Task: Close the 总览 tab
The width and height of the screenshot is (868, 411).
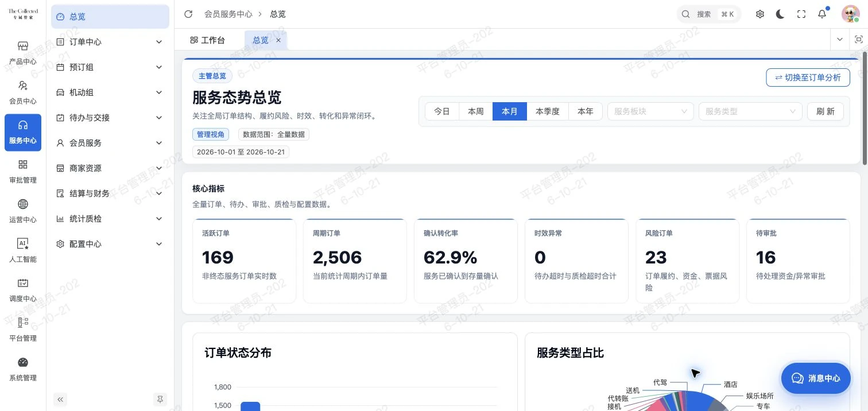Action: tap(278, 40)
